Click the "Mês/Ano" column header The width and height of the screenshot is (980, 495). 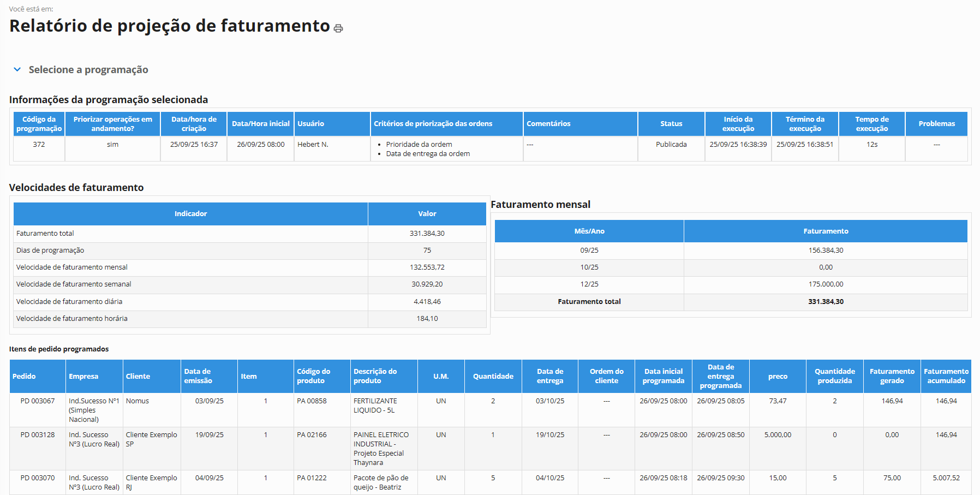[x=589, y=231]
